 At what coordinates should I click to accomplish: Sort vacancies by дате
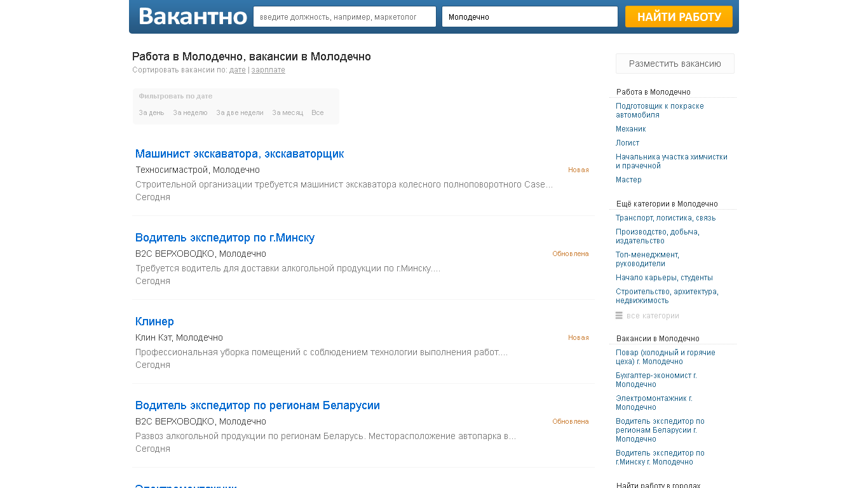[x=238, y=70]
